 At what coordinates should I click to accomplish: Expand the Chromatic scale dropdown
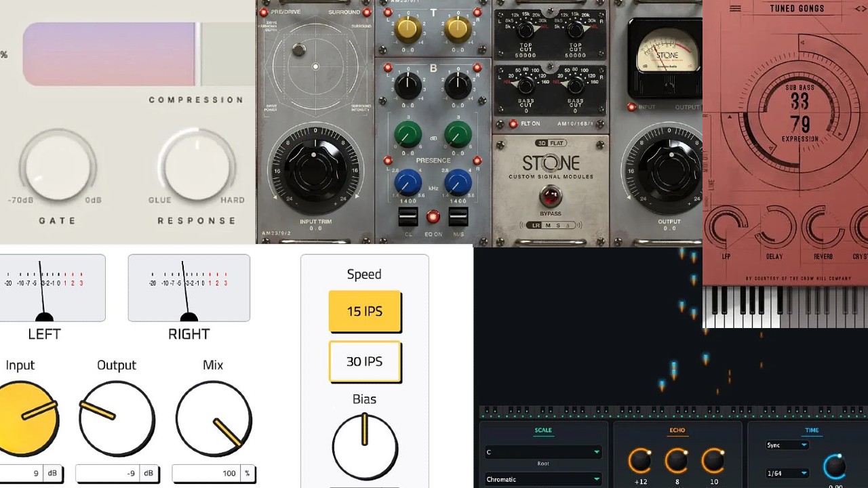[x=542, y=479]
